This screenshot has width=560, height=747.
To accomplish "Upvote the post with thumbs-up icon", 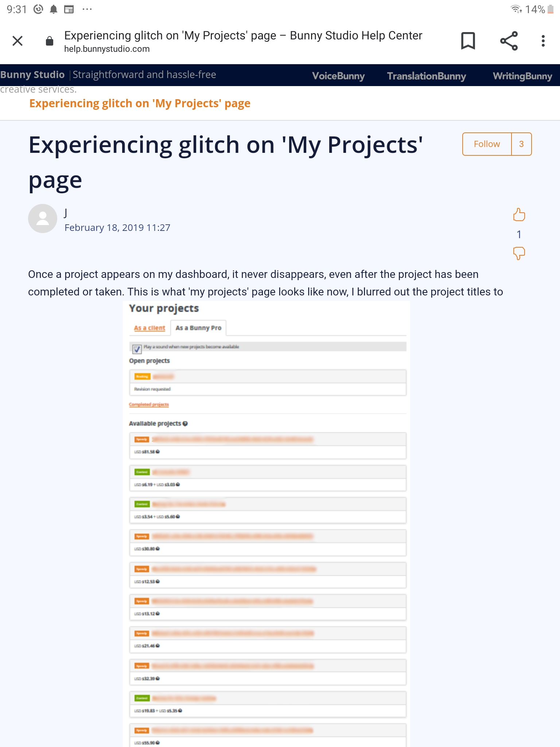I will click(x=519, y=215).
